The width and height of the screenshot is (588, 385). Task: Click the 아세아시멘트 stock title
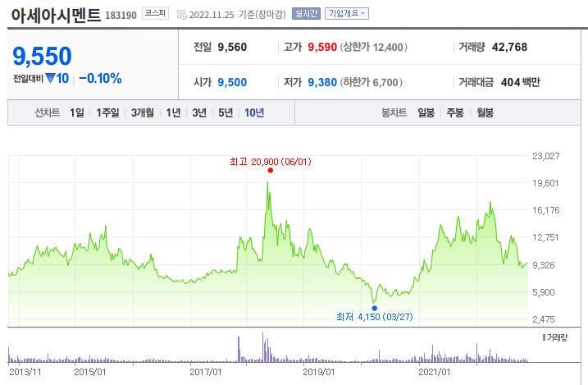(x=56, y=15)
